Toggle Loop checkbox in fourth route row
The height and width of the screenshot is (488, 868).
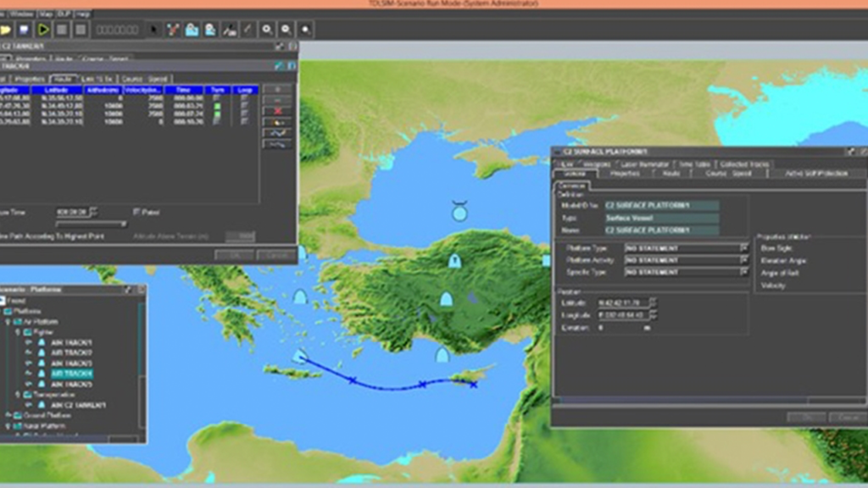point(244,121)
